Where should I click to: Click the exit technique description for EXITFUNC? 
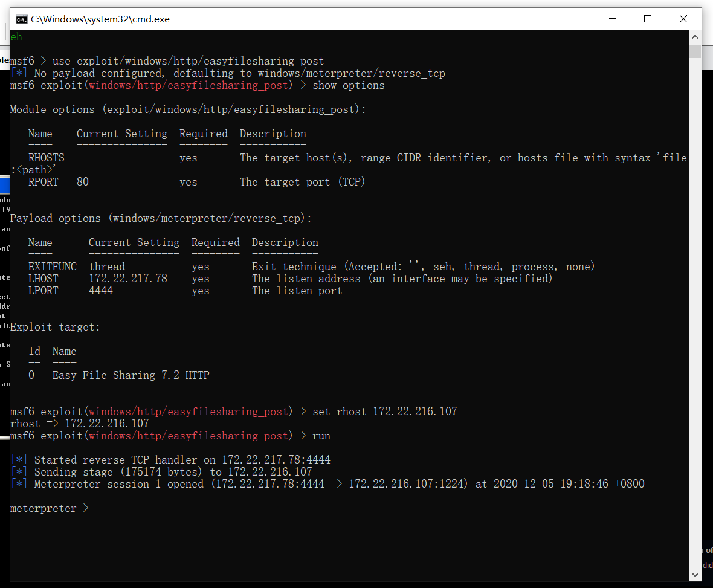[424, 267]
